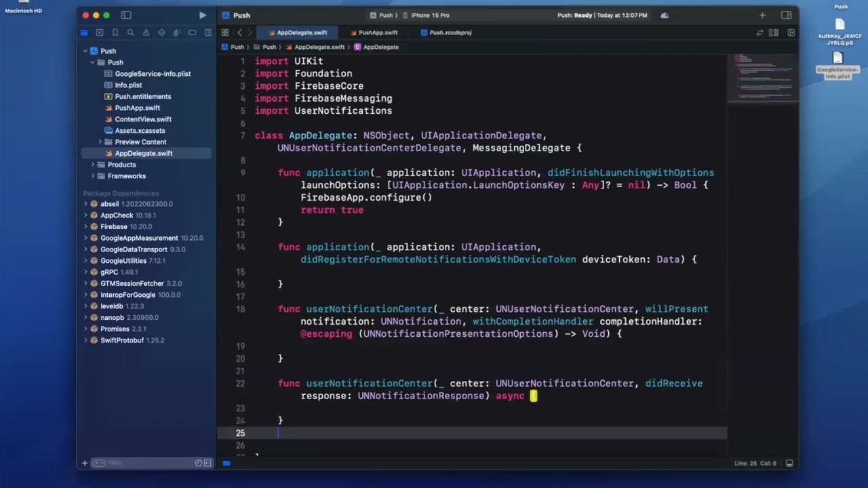This screenshot has height=488, width=868.
Task: Open the Source Control navigator
Action: (x=100, y=33)
